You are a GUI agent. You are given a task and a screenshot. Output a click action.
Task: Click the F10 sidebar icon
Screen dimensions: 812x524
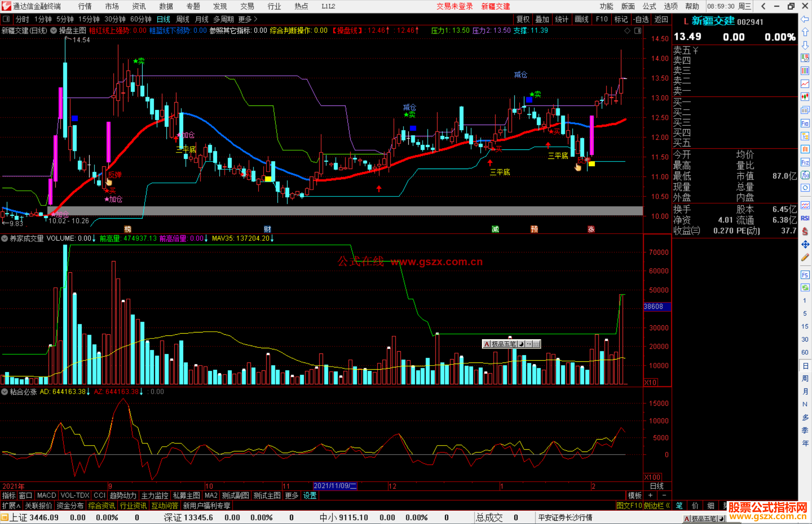805,123
